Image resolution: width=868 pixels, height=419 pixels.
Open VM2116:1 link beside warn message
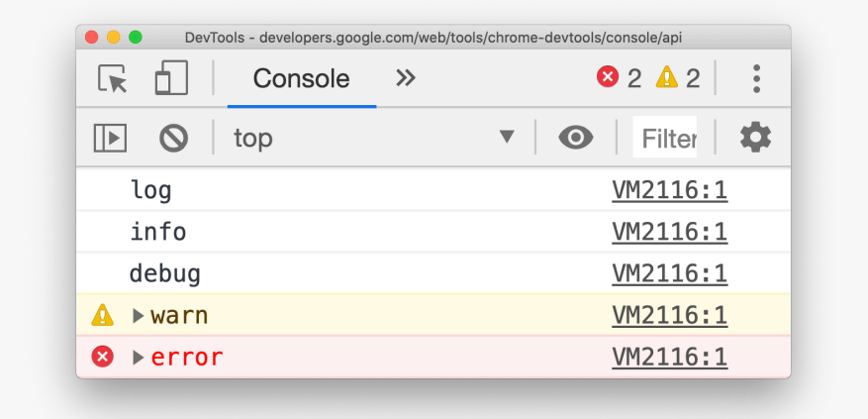click(669, 316)
